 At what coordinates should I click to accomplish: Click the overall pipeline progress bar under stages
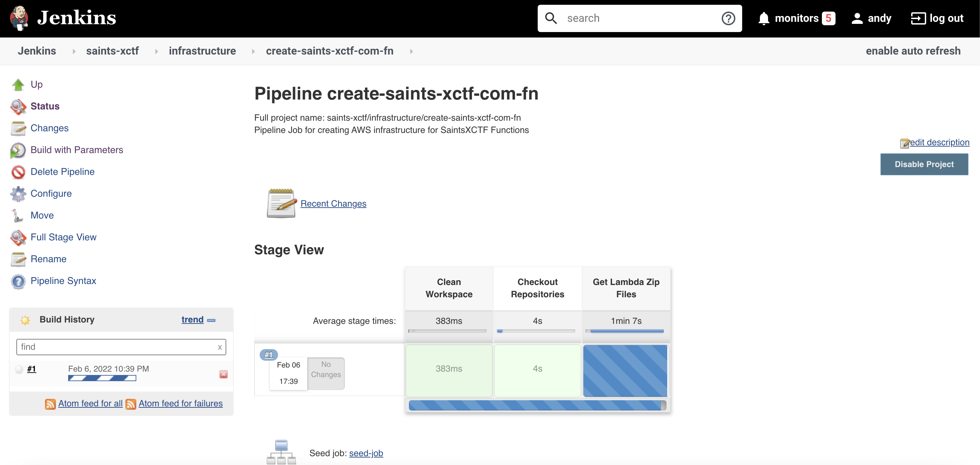click(537, 405)
